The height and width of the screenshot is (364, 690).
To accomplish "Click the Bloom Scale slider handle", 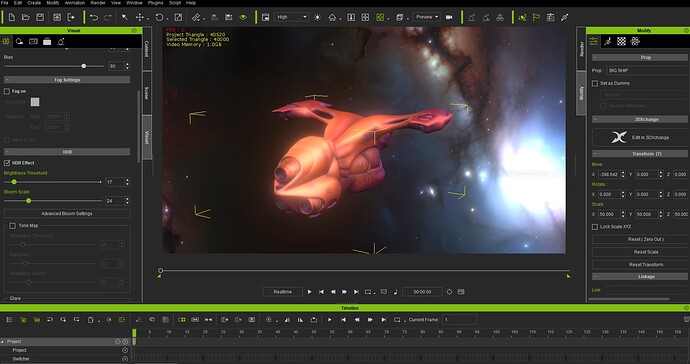I will (29, 201).
